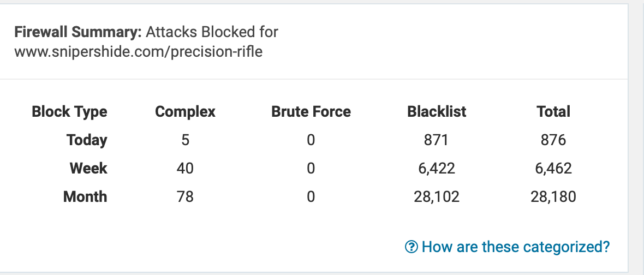This screenshot has width=644, height=275.
Task: Select the Week row label
Action: pyautogui.click(x=88, y=168)
